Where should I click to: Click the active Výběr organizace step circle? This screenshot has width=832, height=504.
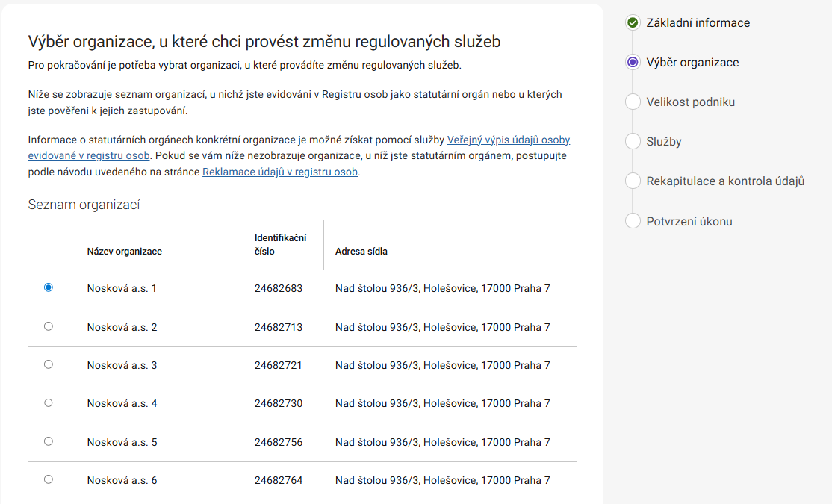pos(633,62)
